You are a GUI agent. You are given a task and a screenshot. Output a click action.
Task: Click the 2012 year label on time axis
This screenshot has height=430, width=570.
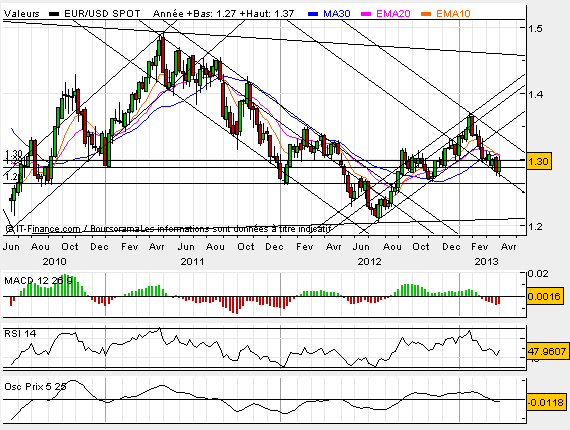369,261
